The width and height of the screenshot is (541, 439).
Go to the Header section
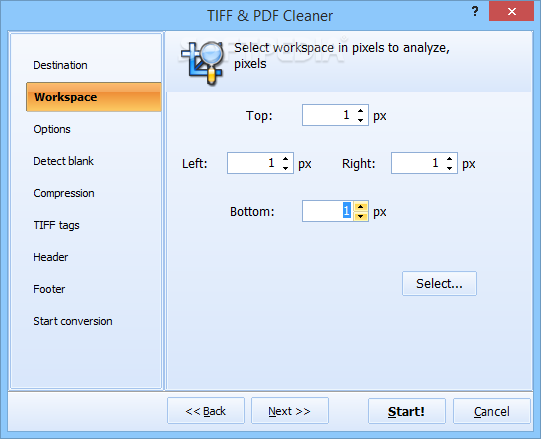[50, 257]
